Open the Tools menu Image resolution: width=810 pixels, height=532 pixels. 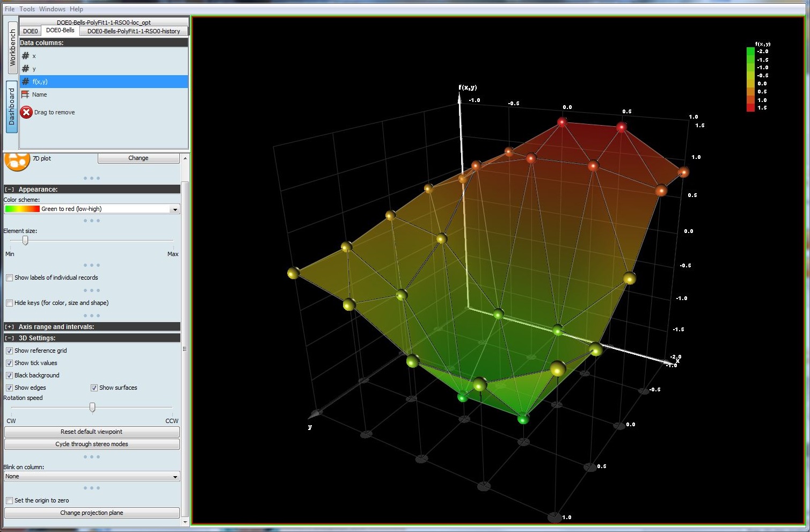tap(27, 9)
